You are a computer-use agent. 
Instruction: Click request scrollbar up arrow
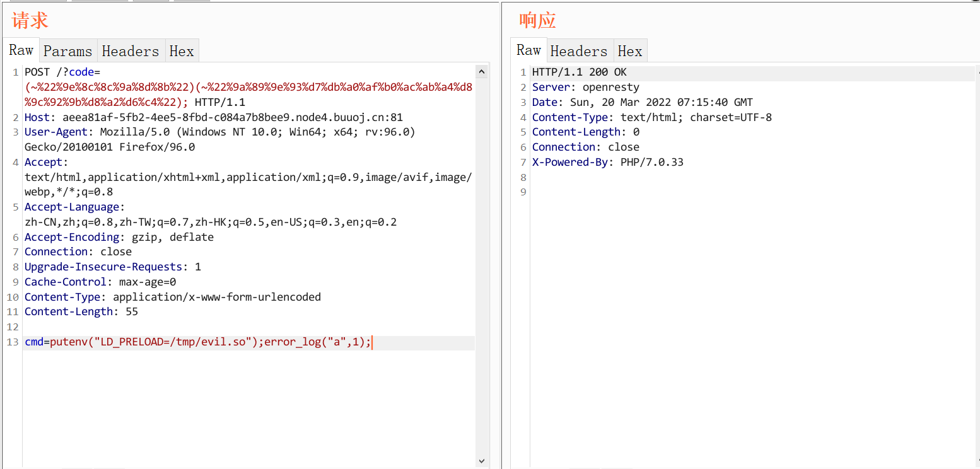point(482,72)
